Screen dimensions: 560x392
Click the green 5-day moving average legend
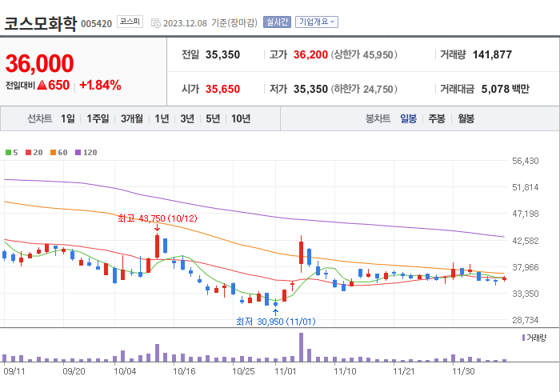[x=12, y=153]
